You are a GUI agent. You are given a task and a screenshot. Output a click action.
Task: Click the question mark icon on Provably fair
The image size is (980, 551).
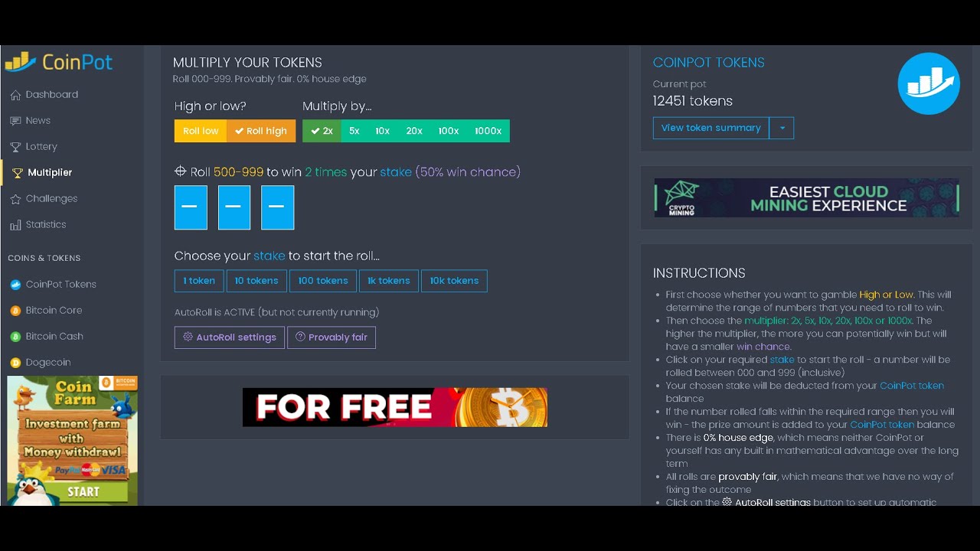tap(300, 337)
